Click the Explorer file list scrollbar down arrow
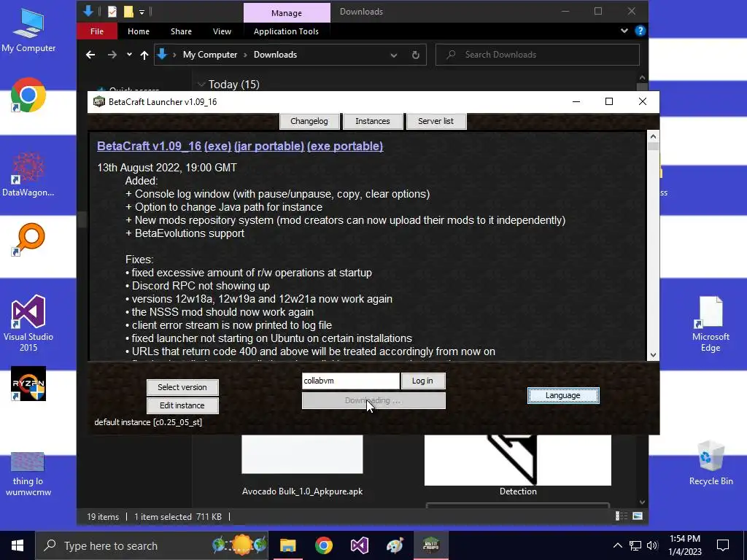This screenshot has height=560, width=747. (x=642, y=502)
